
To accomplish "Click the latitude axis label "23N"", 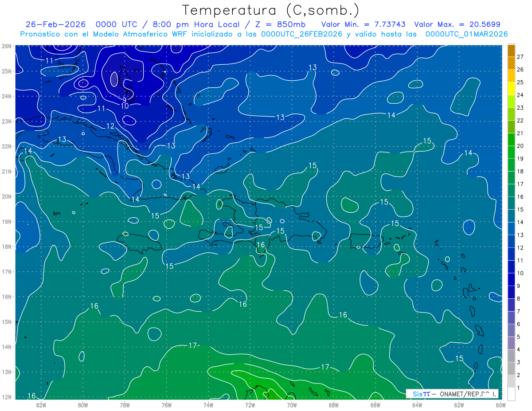I will 6,121.
